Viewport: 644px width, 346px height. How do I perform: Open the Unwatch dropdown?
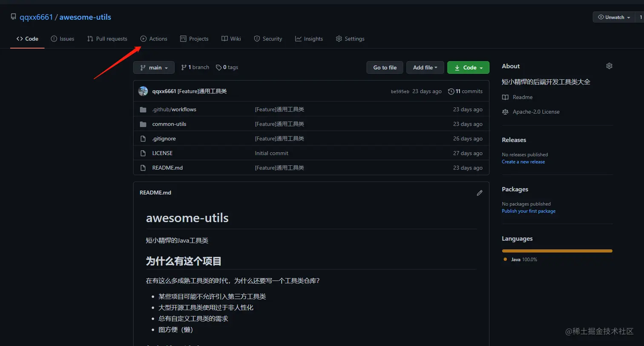(614, 17)
